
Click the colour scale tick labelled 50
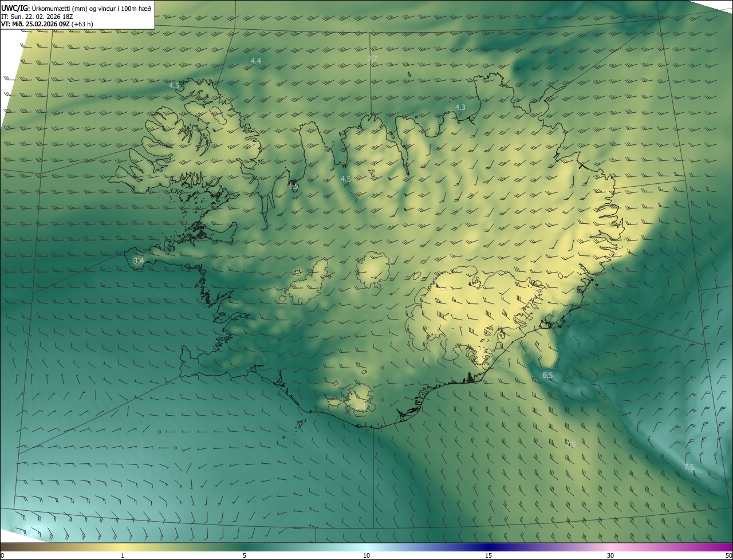coord(728,556)
